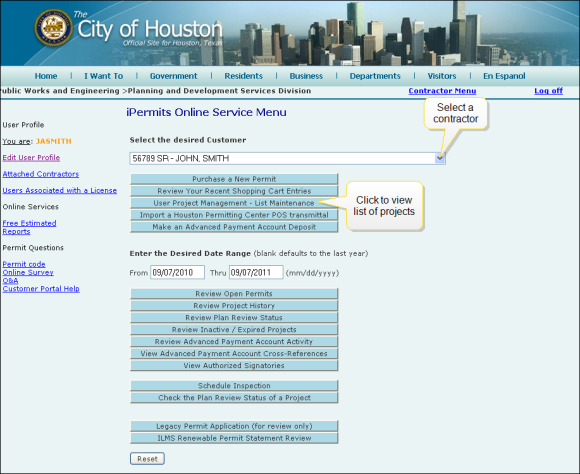Open User Project Management - List Maintenance

(234, 203)
